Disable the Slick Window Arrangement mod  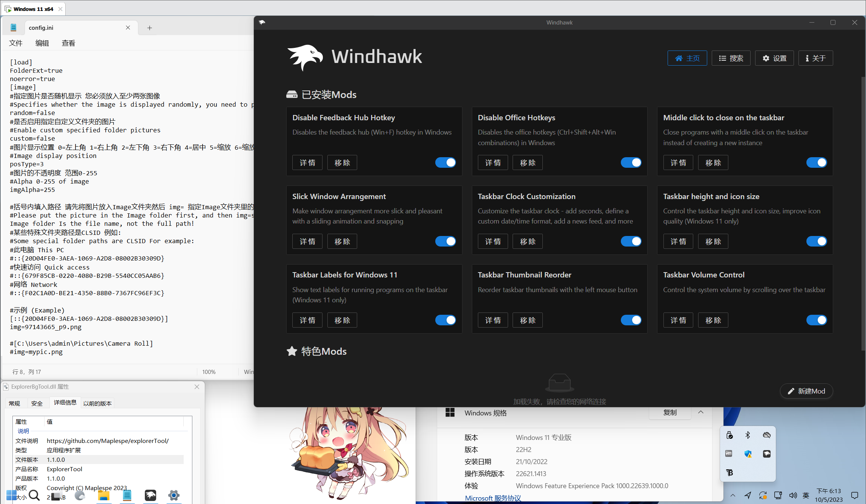(445, 241)
